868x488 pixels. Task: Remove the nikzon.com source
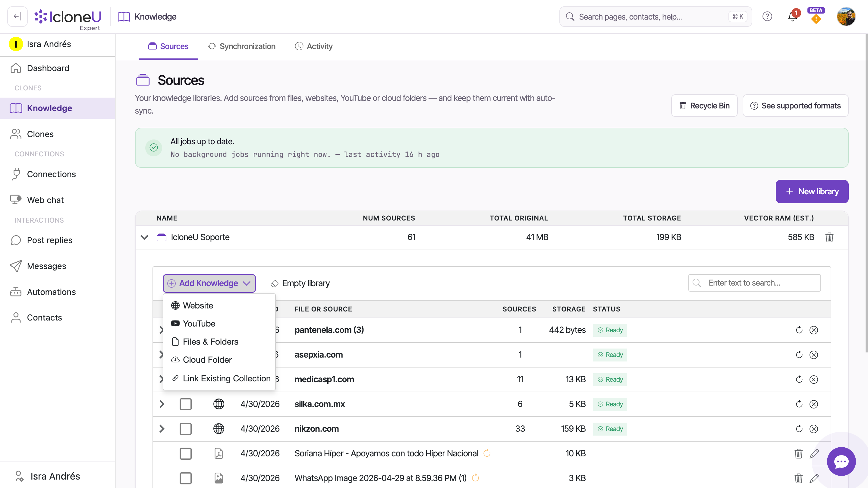click(x=813, y=429)
